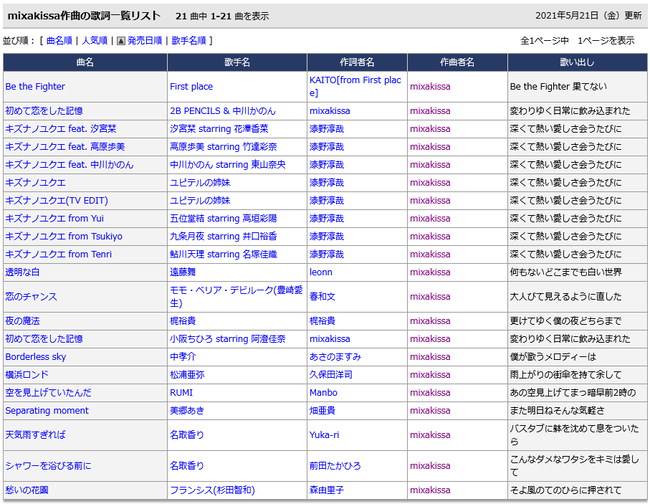This screenshot has width=650, height=504.
Task: Open the song 空を見上げていたんだ
Action: tap(48, 393)
